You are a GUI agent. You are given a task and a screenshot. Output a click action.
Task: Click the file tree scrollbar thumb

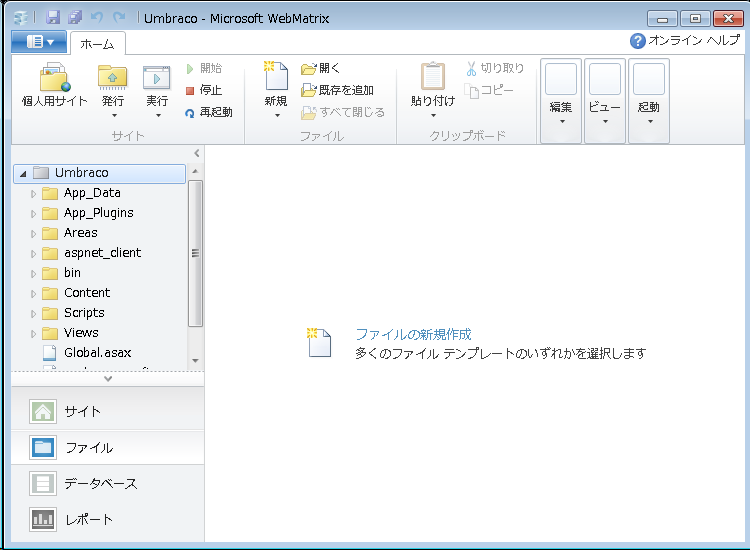(195, 253)
